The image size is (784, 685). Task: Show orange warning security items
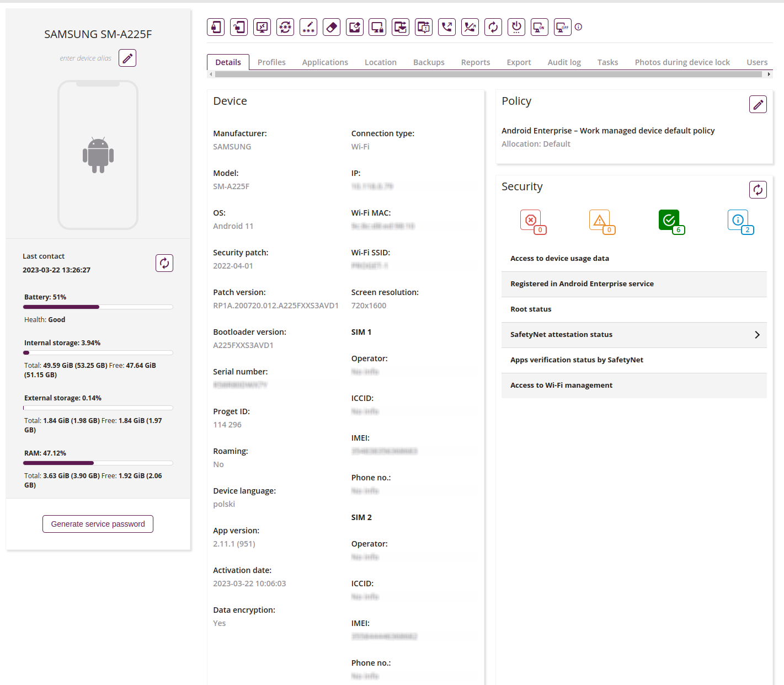click(602, 222)
